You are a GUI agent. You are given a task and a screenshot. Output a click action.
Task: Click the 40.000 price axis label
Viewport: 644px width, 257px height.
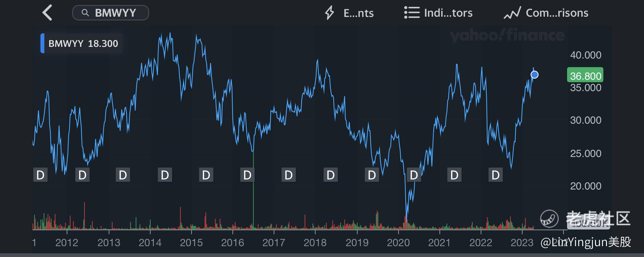click(586, 55)
